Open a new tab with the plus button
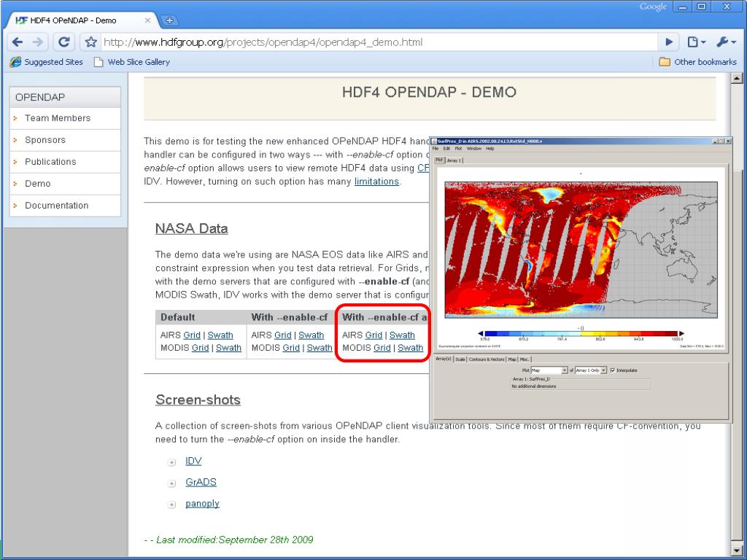747x560 pixels. 169,20
